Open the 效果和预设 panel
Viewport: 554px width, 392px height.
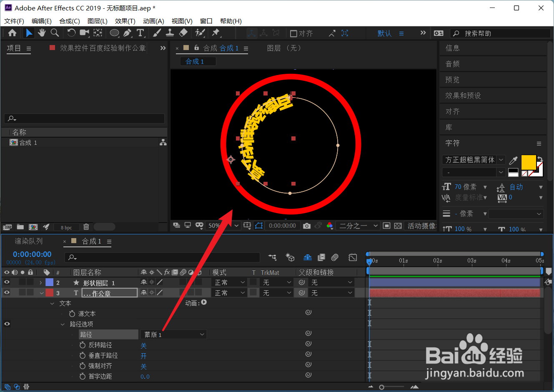tap(463, 95)
